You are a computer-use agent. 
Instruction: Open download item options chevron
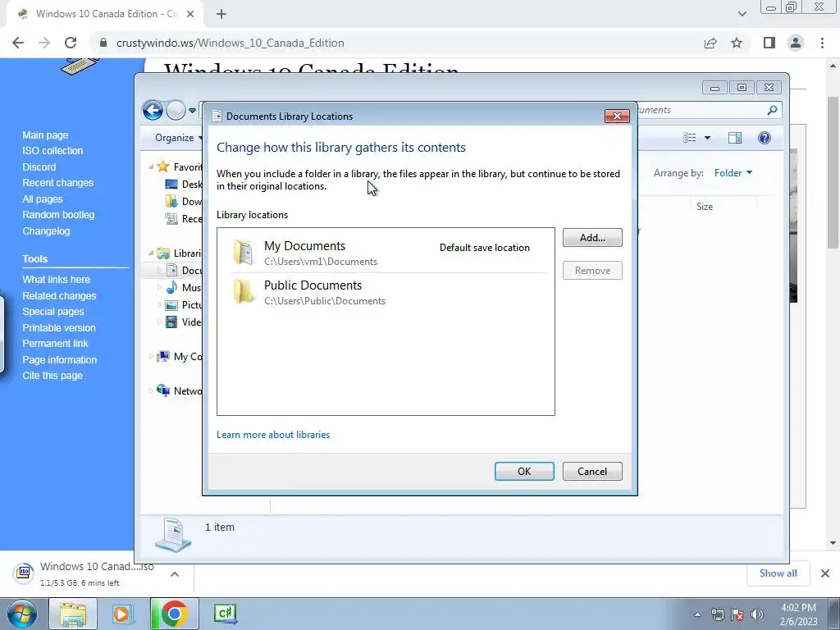click(x=175, y=573)
